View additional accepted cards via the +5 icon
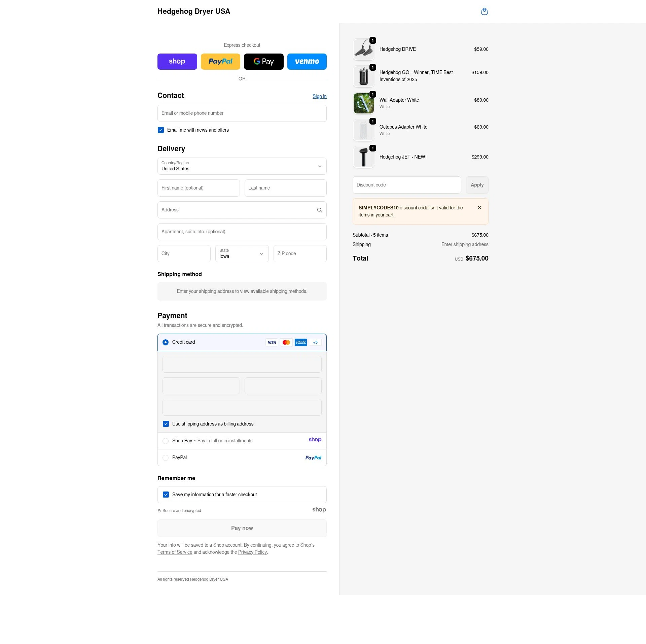This screenshot has height=644, width=646. click(315, 342)
